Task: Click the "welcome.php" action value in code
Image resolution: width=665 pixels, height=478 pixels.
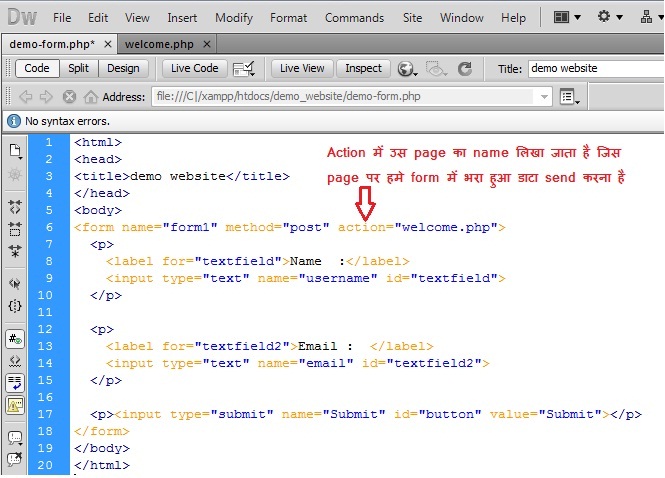Action: tap(446, 227)
